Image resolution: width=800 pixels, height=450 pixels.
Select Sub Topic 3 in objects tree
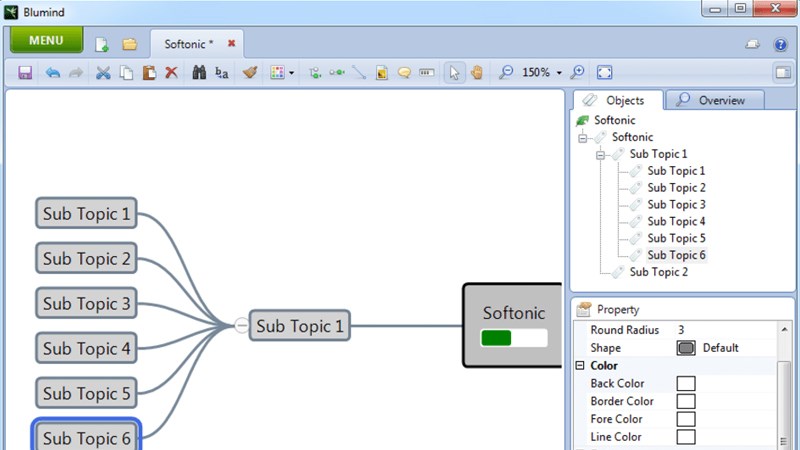tap(676, 205)
